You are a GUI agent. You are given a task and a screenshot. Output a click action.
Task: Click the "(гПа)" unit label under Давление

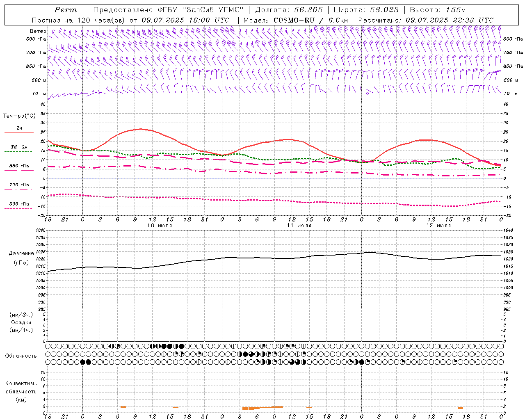click(21, 262)
